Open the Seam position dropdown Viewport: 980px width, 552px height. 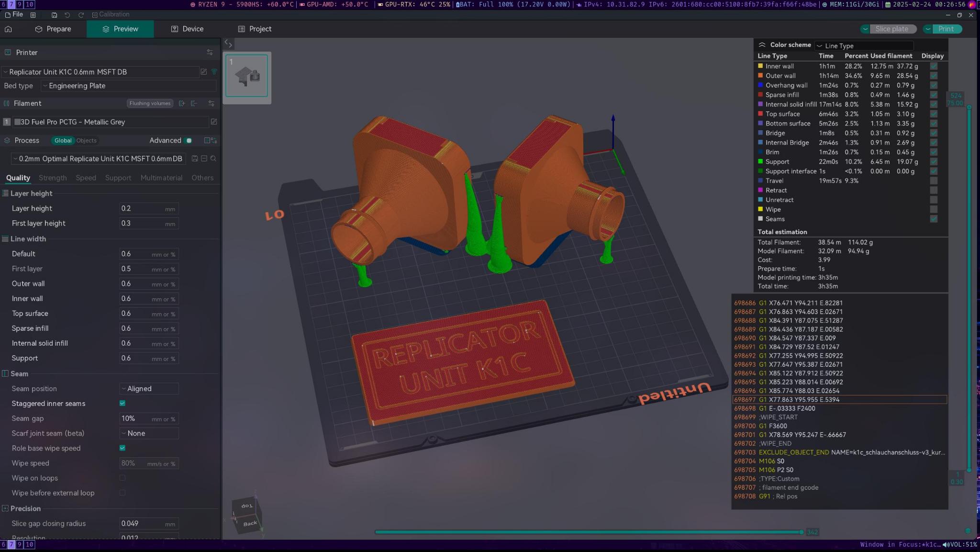(x=149, y=389)
